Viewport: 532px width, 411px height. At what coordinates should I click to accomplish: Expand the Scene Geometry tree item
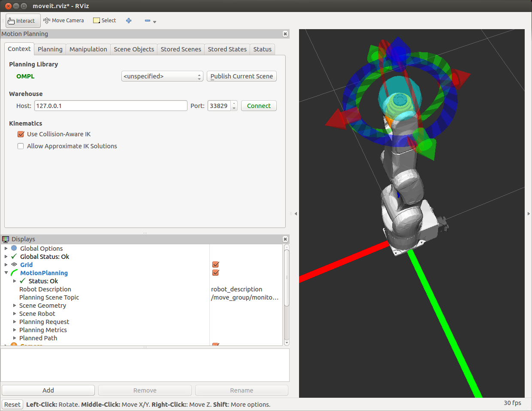coord(15,306)
